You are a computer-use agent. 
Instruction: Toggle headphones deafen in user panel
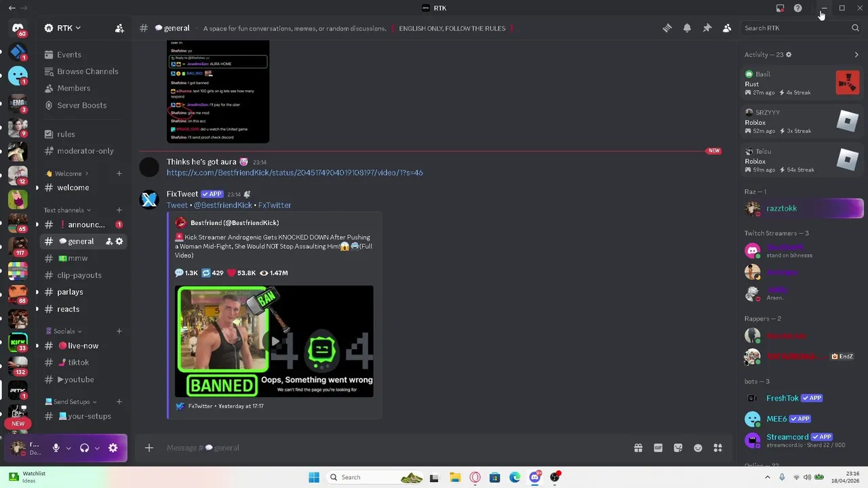pyautogui.click(x=85, y=448)
